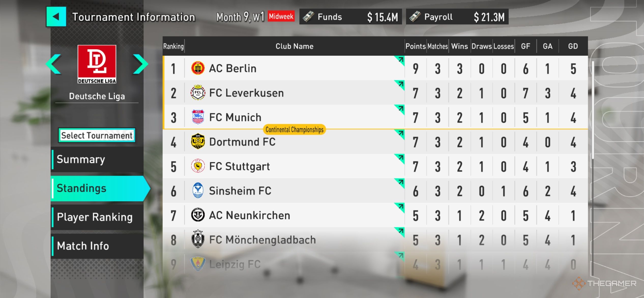Open the arrow link on the AC Berlin row
The image size is (644, 298).
(400, 60)
